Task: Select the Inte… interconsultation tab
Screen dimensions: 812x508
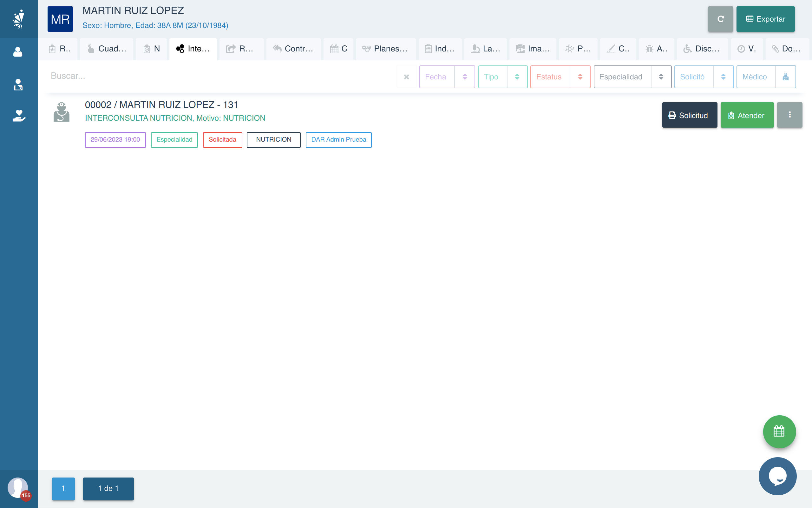Action: [x=193, y=49]
